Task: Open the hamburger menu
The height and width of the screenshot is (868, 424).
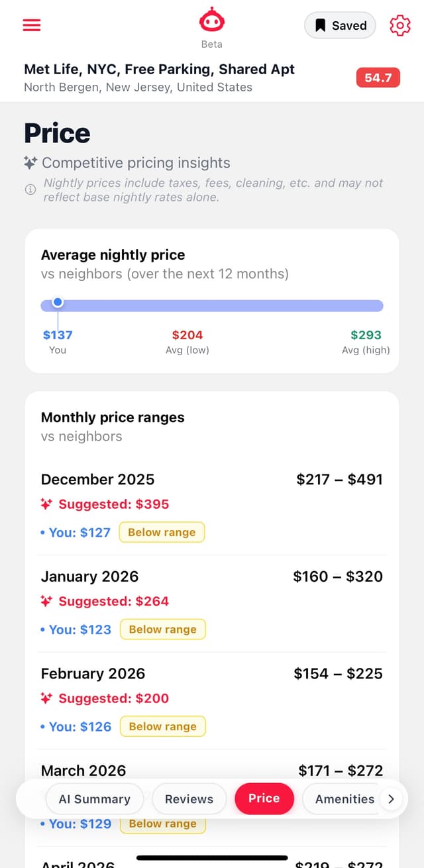Action: (32, 25)
